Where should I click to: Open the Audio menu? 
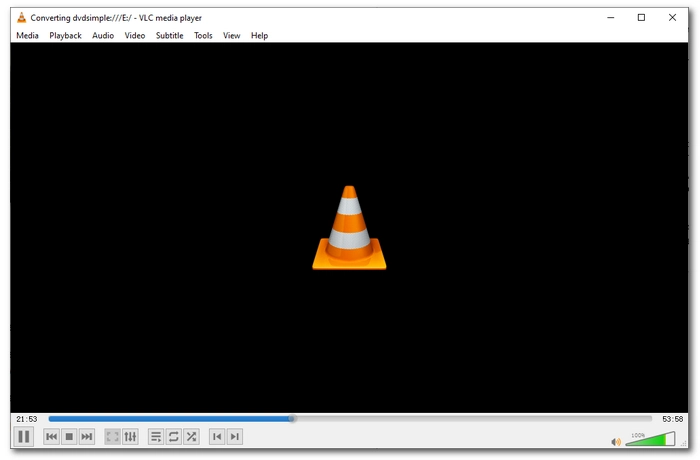(x=103, y=35)
